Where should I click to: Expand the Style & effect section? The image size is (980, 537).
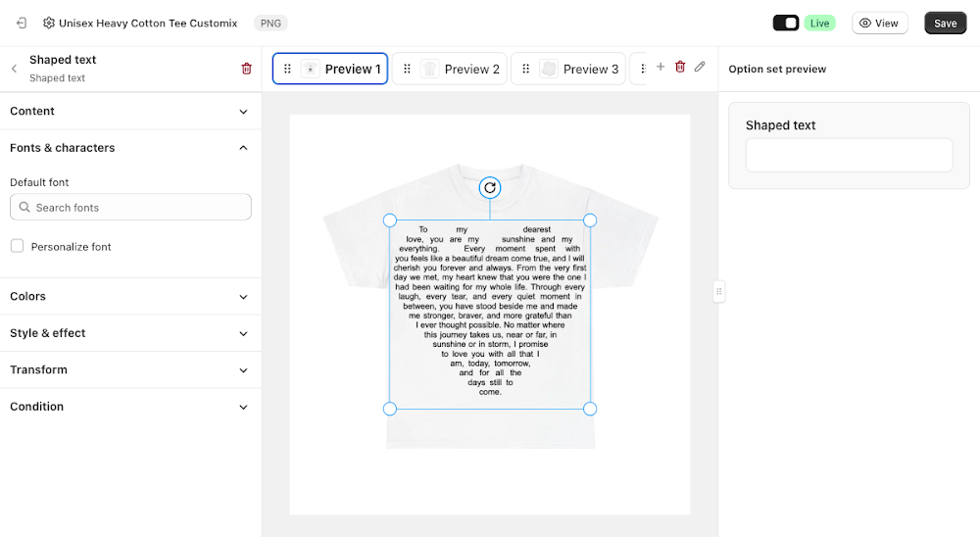click(x=130, y=333)
